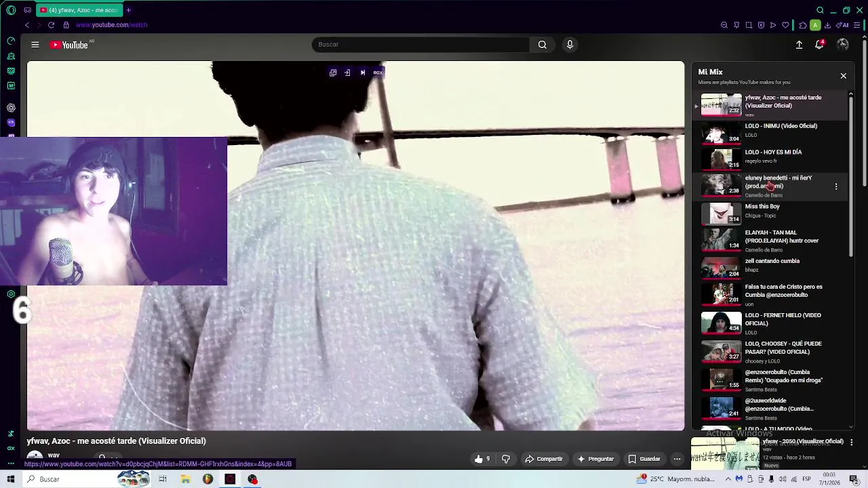Click the pin icon in address bar

click(x=736, y=25)
